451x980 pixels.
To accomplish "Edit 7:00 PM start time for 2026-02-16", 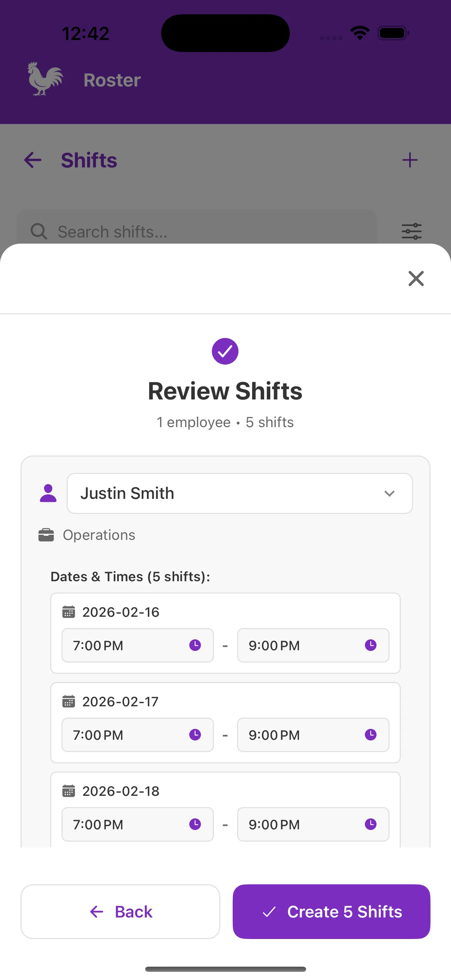I will 138,645.
